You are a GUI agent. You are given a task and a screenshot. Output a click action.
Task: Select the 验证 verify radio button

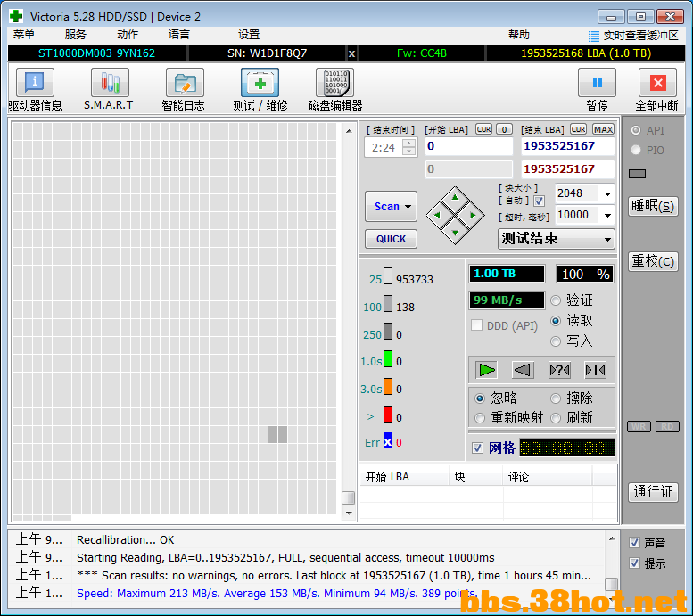pos(556,300)
